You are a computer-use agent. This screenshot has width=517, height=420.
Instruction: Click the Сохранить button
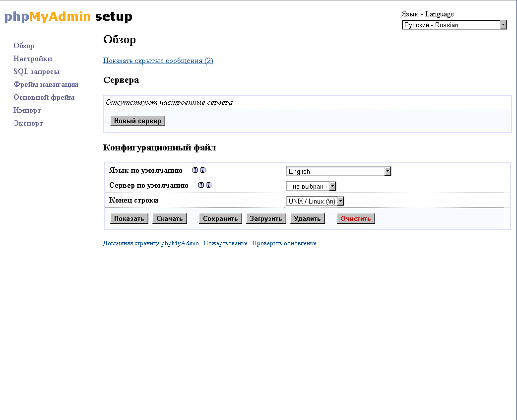[220, 218]
